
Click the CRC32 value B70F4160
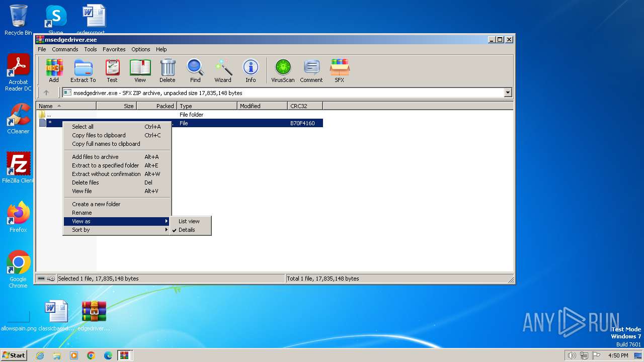302,123
